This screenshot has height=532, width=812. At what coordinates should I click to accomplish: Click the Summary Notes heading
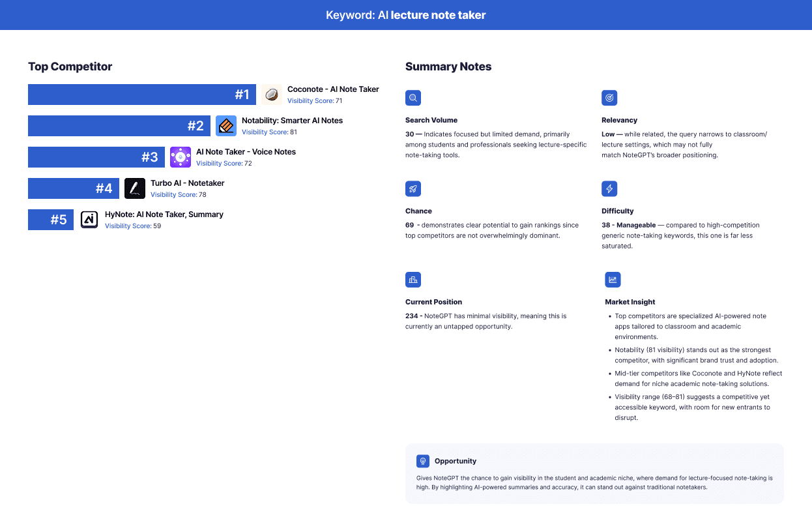click(x=448, y=66)
